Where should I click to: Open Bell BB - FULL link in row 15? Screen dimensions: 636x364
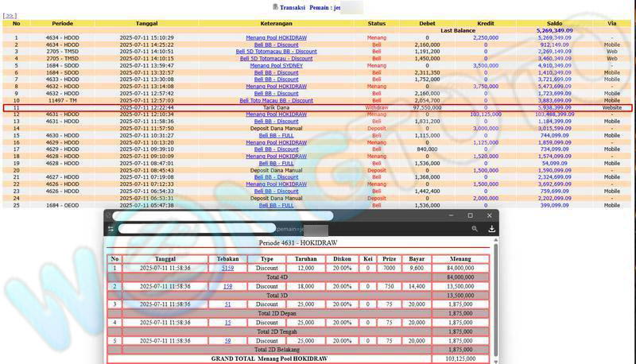[276, 135]
